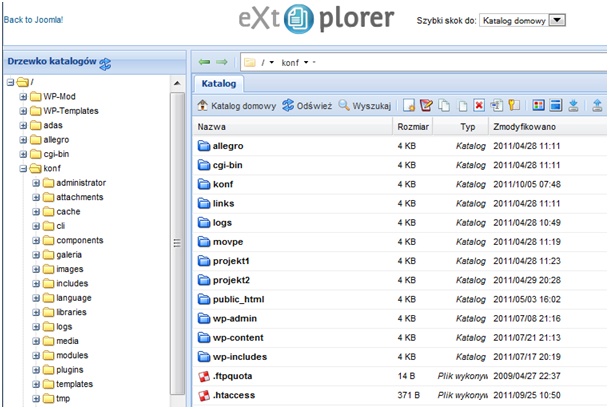Select the projekt2 row in file list

coord(400,280)
